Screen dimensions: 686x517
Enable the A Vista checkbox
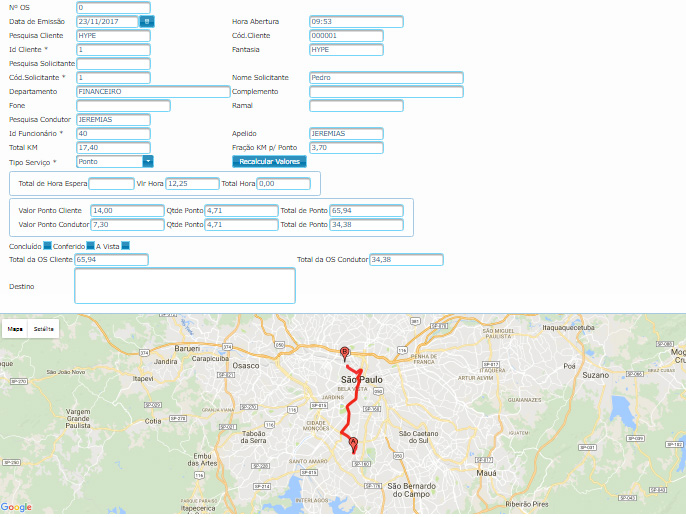click(125, 245)
